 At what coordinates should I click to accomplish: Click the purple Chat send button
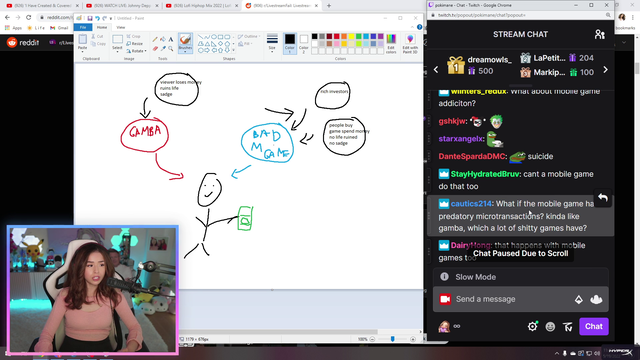(x=593, y=326)
